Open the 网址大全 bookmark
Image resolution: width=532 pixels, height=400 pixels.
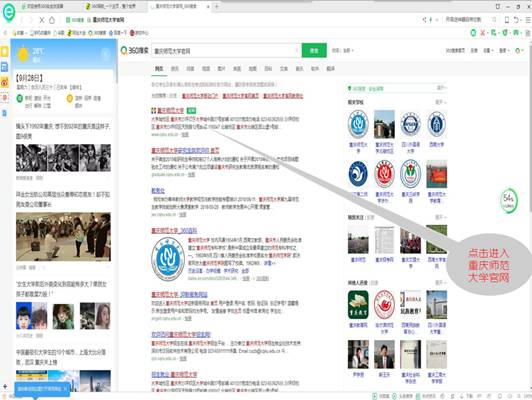tap(76, 33)
